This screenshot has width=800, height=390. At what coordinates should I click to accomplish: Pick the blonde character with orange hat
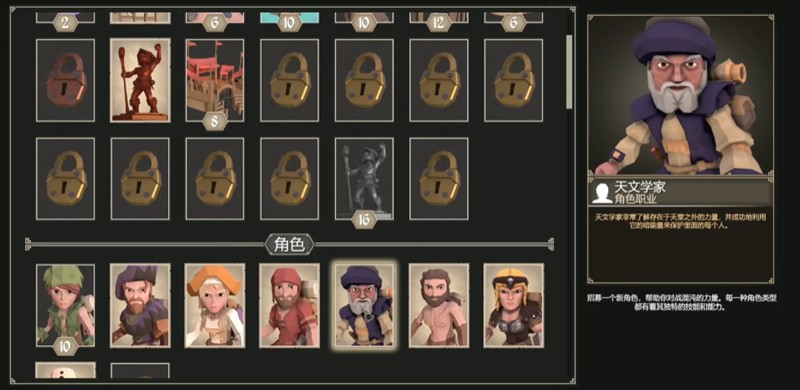tap(215, 305)
